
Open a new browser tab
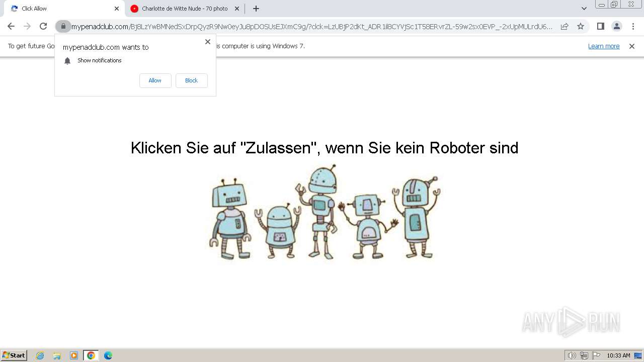point(256,9)
